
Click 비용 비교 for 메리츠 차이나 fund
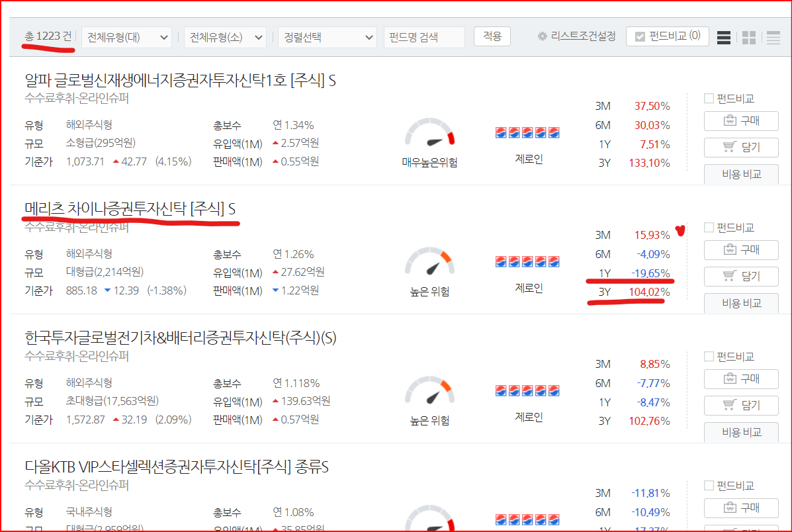(x=741, y=302)
